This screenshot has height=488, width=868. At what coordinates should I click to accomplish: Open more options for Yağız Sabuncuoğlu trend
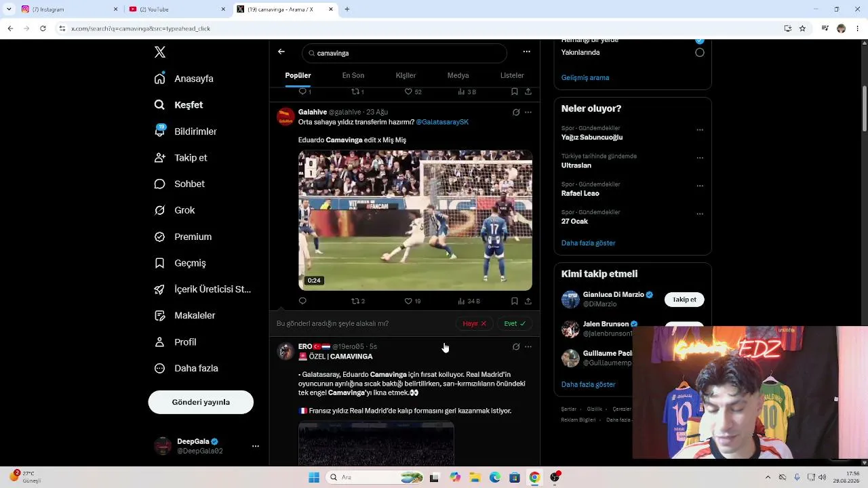point(700,130)
